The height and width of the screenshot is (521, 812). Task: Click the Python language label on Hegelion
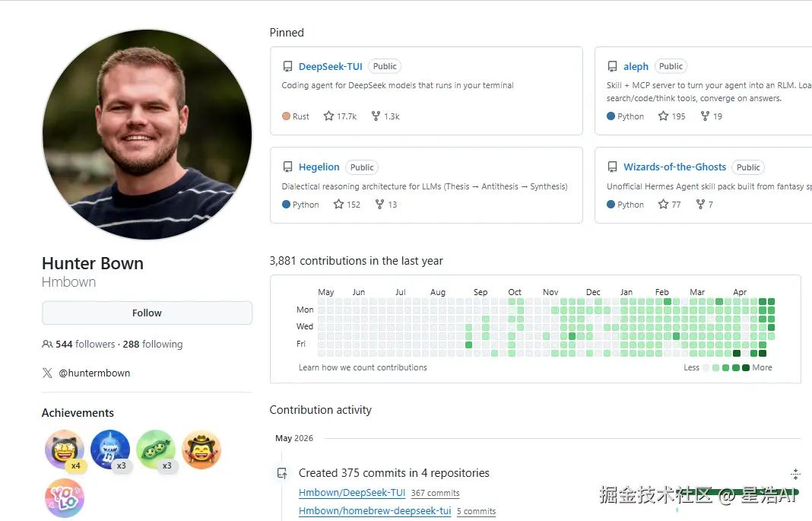click(300, 205)
